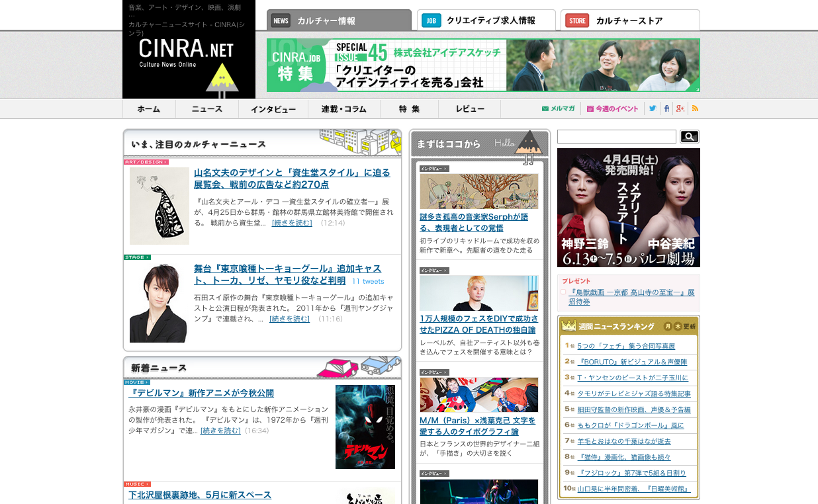Screen dimensions: 818x504
Task: Switch to the ニュース tab
Action: 206,108
